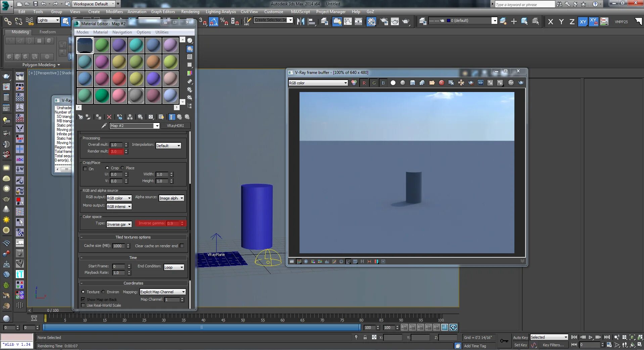This screenshot has height=350, width=644.
Task: Click Render Production teapot in main toolbar
Action: click(x=406, y=21)
